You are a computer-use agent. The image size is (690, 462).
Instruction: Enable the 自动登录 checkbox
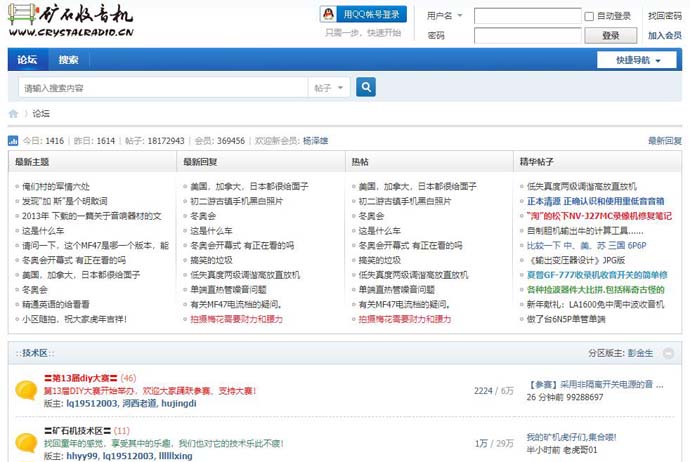pyautogui.click(x=589, y=16)
